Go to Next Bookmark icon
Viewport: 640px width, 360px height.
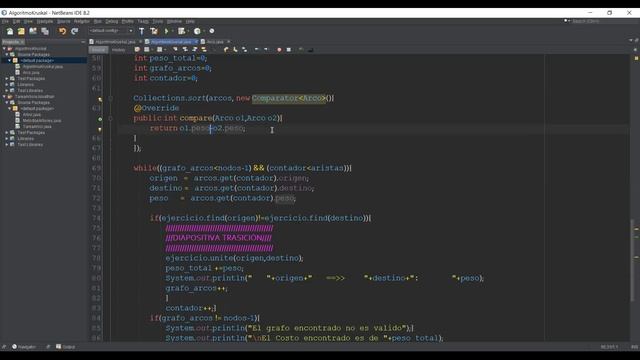tap(235, 50)
